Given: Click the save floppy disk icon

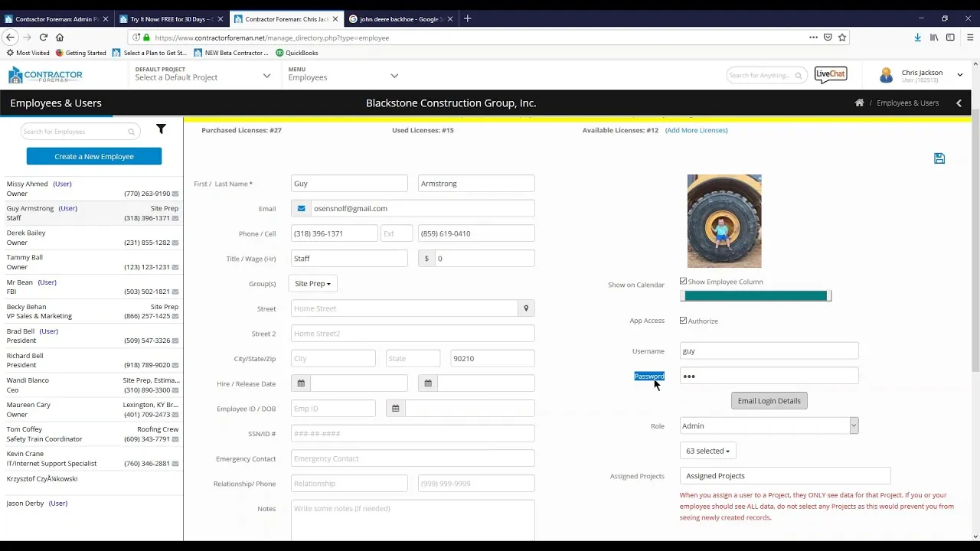Looking at the screenshot, I should click(939, 158).
